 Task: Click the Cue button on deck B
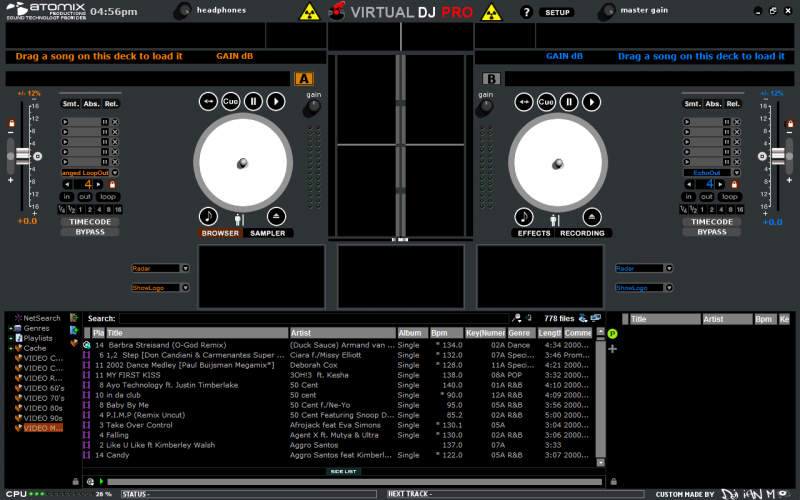[546, 102]
